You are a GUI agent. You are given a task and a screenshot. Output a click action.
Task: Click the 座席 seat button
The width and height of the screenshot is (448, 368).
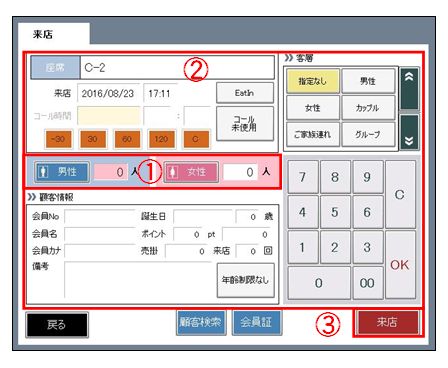tap(55, 68)
